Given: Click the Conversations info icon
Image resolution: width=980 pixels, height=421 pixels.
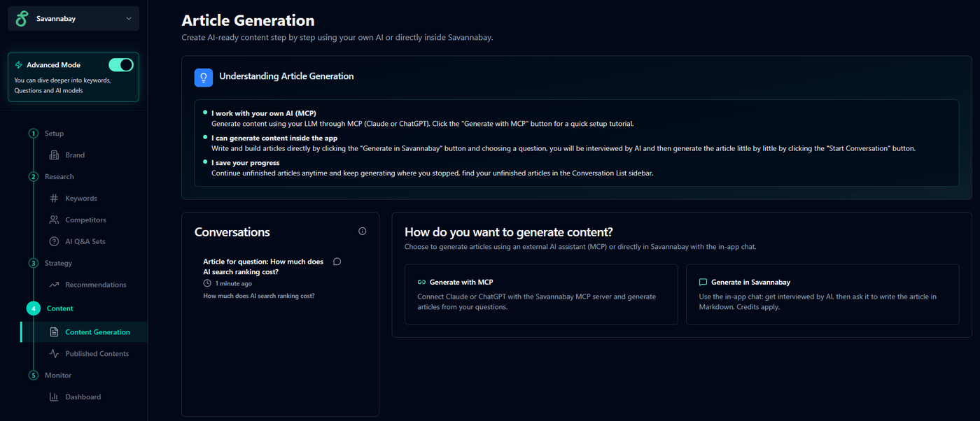Looking at the screenshot, I should point(362,231).
